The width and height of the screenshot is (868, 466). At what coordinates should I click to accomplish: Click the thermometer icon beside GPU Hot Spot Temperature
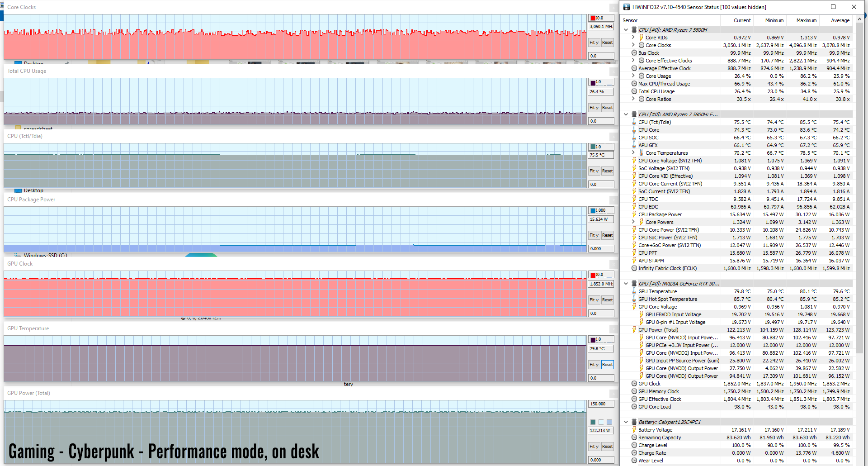pos(634,299)
